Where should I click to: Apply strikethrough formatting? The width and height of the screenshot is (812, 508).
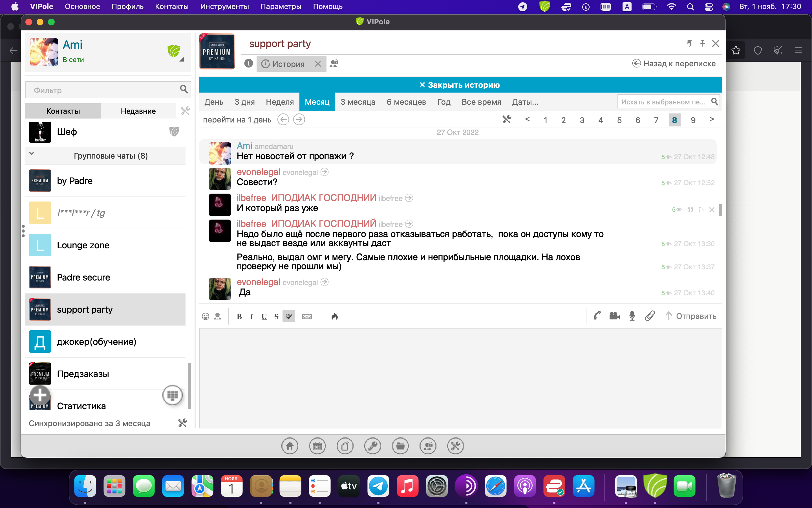coord(276,316)
